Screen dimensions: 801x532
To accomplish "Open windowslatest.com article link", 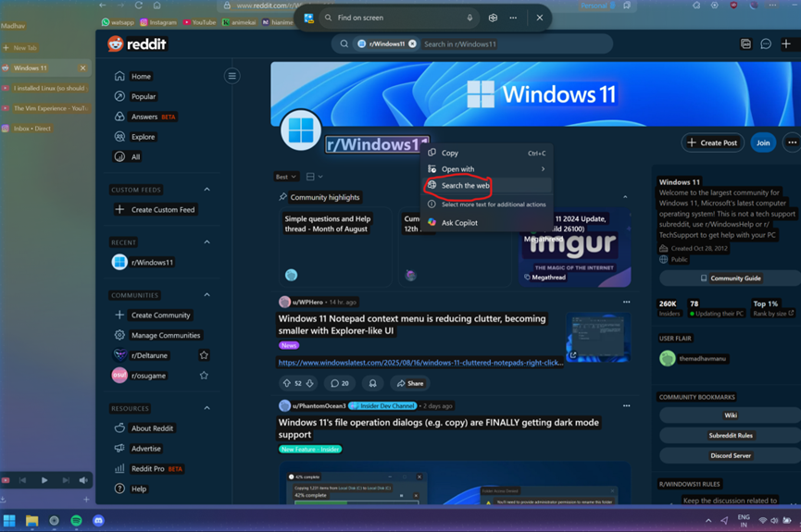I will pos(420,363).
